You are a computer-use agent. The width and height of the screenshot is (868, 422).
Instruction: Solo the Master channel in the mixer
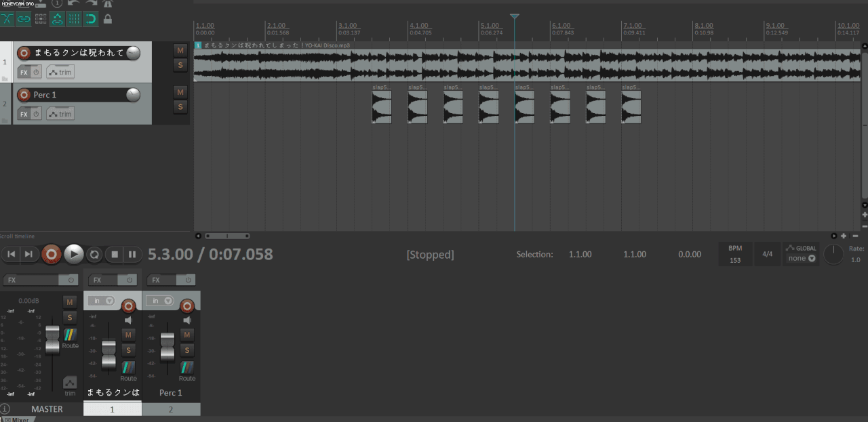[x=71, y=317]
